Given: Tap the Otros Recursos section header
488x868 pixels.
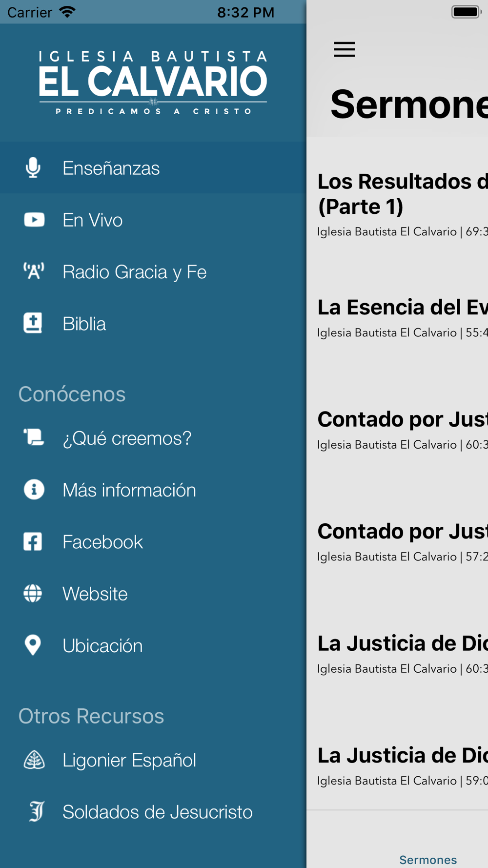Looking at the screenshot, I should coord(91,716).
